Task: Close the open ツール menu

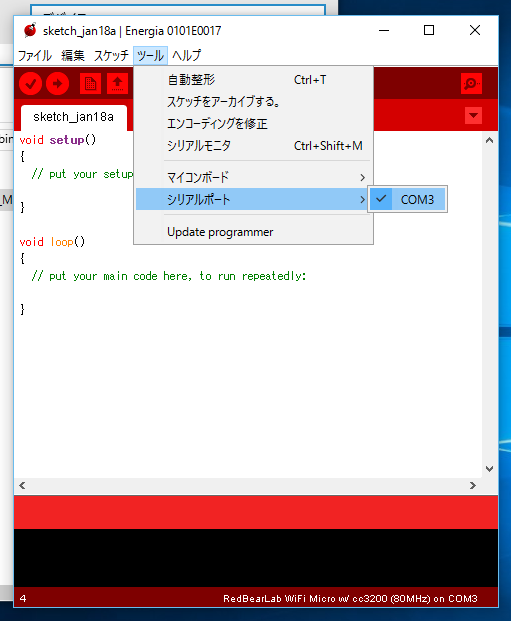Action: 151,55
